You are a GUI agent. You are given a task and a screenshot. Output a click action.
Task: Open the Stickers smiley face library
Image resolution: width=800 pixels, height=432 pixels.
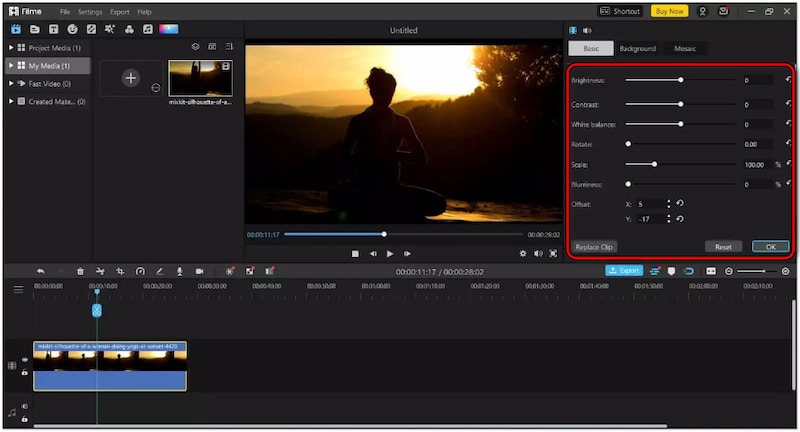click(x=72, y=29)
